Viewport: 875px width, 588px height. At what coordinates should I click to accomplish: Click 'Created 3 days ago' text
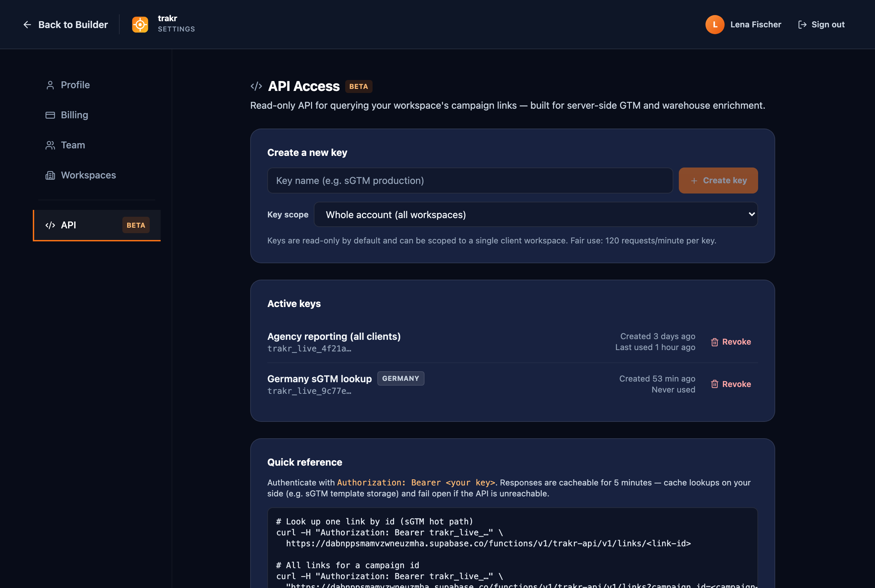[658, 336]
